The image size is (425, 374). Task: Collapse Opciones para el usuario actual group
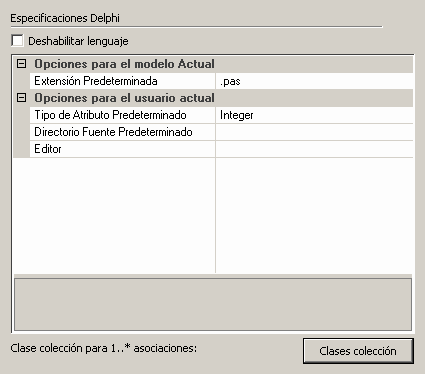(22, 98)
